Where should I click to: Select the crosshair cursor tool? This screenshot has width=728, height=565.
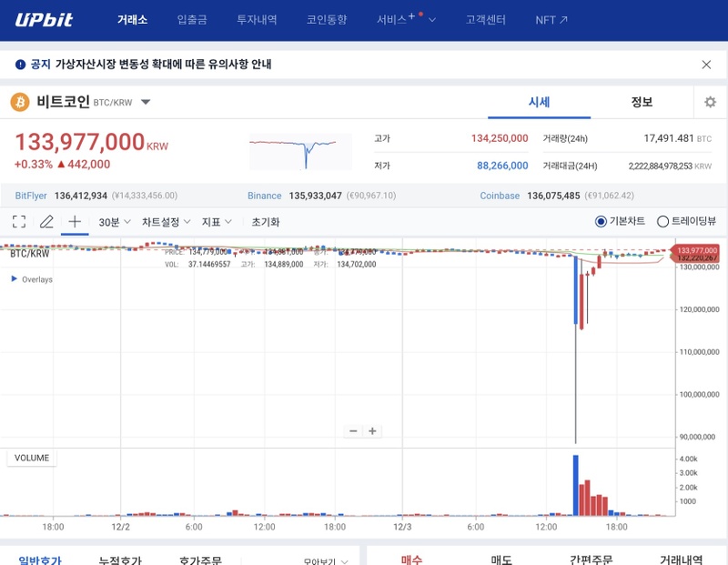75,221
